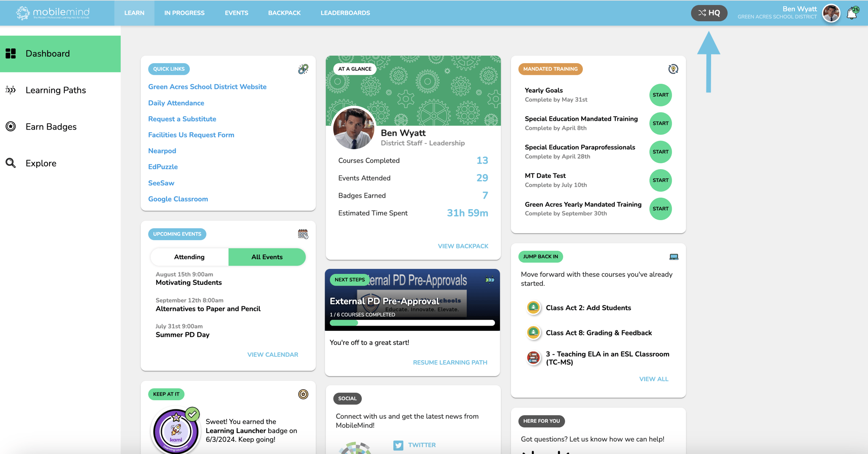The image size is (868, 454).
Task: Click the Teaching ELA course icon
Action: coord(533,358)
